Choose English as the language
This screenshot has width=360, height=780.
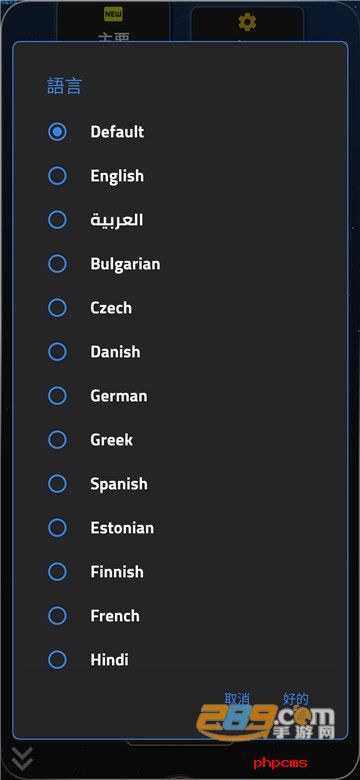pos(57,176)
